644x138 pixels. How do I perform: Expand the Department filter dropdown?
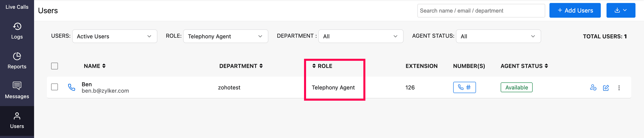tap(361, 36)
